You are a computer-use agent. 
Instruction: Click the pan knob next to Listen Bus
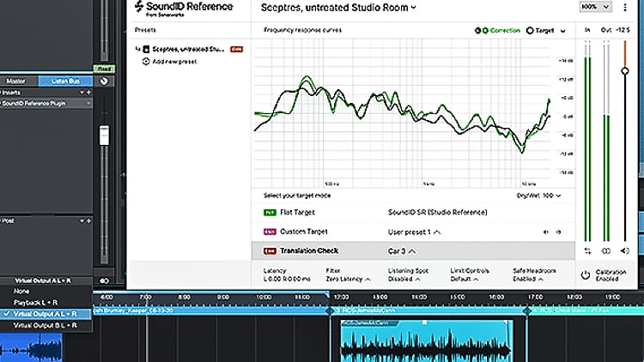tap(104, 81)
